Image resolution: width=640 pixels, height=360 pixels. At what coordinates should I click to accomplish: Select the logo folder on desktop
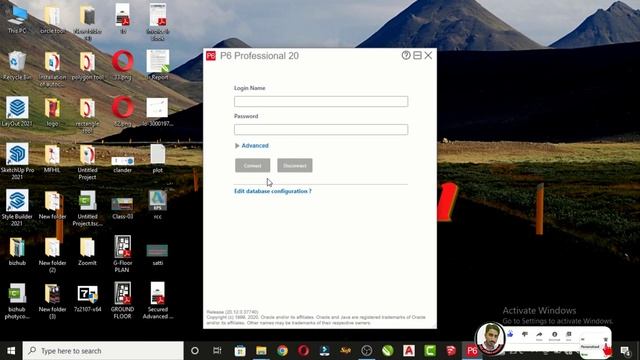coord(52,111)
